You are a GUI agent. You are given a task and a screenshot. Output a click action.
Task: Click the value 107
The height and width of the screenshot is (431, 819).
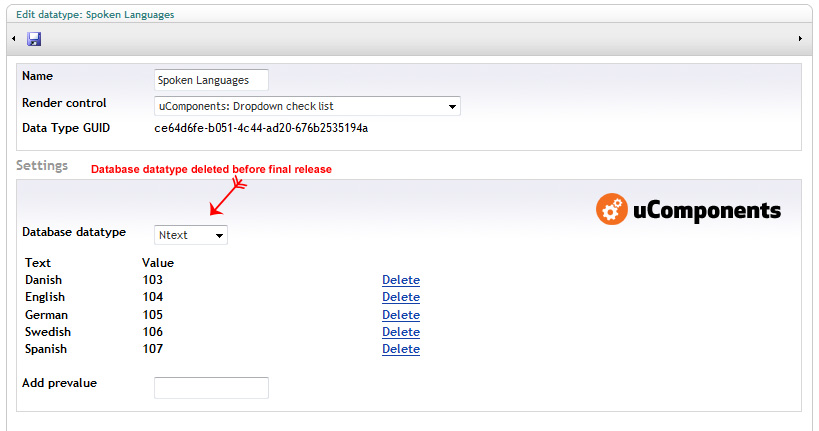tap(153, 349)
